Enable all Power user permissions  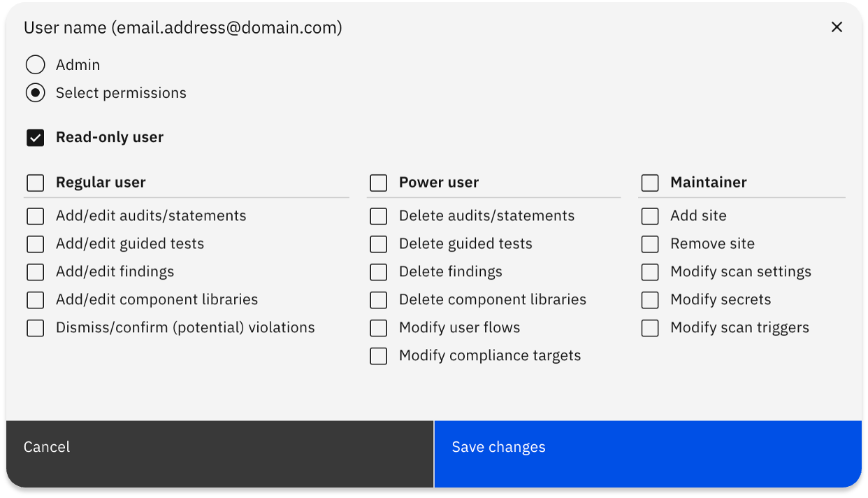coord(378,183)
